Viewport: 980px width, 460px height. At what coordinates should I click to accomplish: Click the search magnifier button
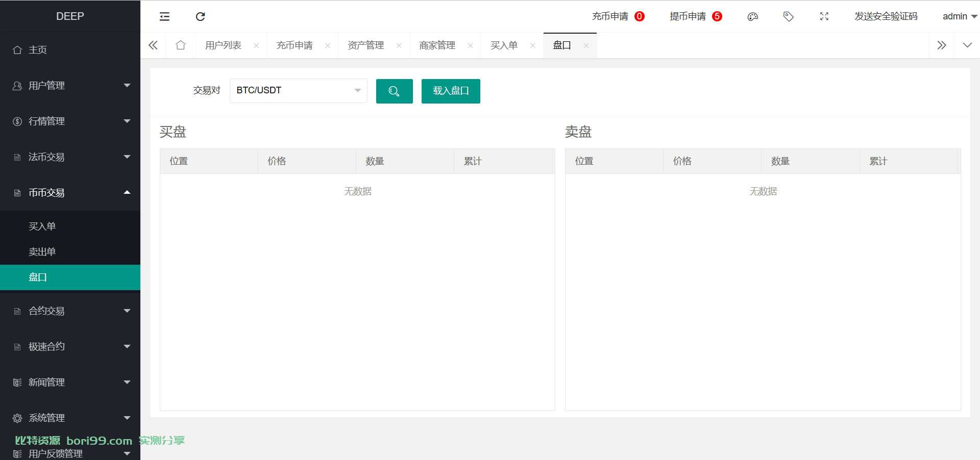(x=394, y=91)
